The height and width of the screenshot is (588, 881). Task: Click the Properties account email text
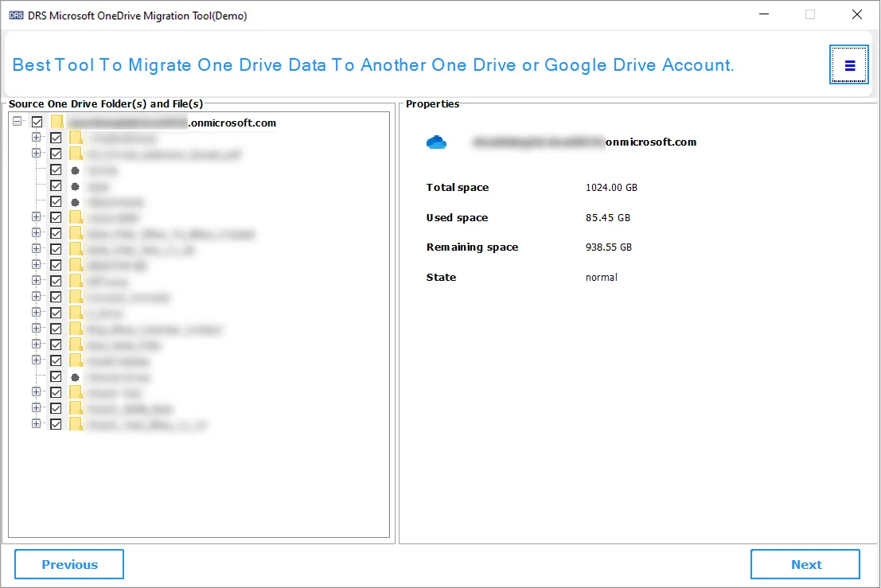pyautogui.click(x=584, y=142)
